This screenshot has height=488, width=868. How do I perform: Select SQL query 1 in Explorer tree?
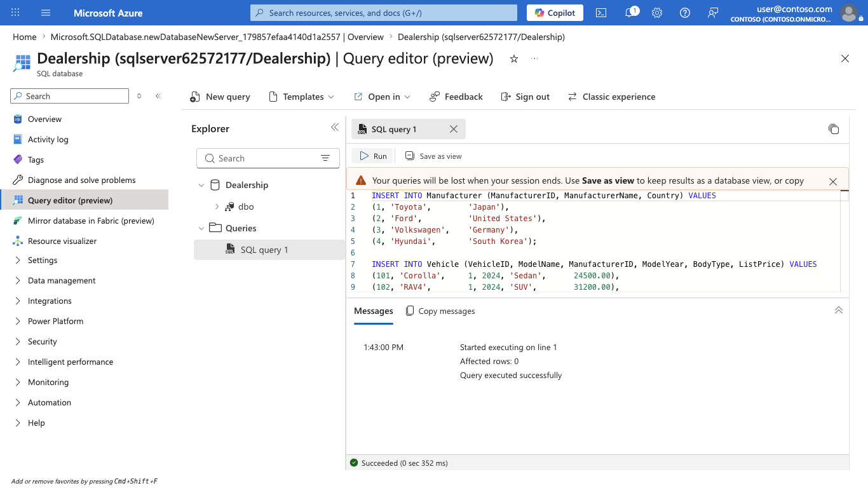[269, 250]
